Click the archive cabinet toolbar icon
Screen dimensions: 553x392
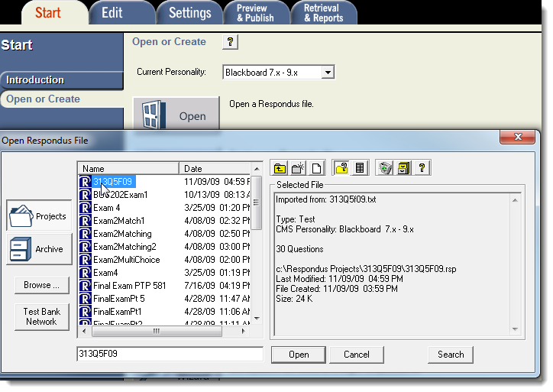[x=404, y=168]
